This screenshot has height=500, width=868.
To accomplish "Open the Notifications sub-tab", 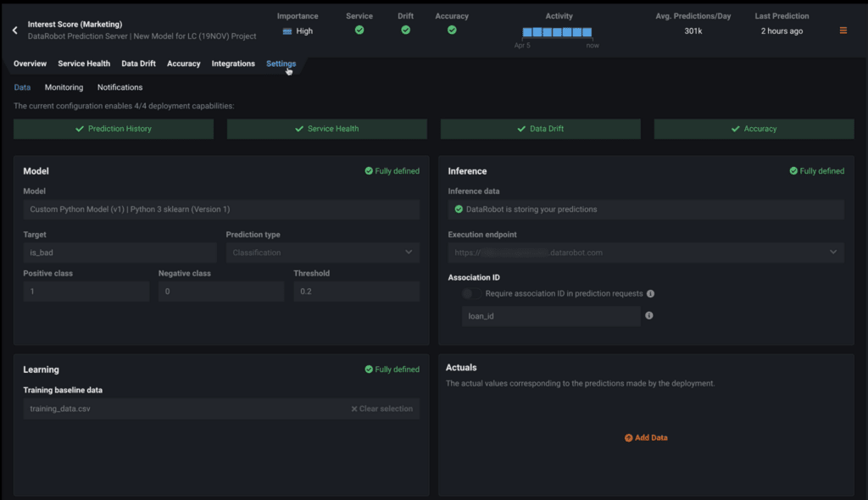I will tap(120, 87).
